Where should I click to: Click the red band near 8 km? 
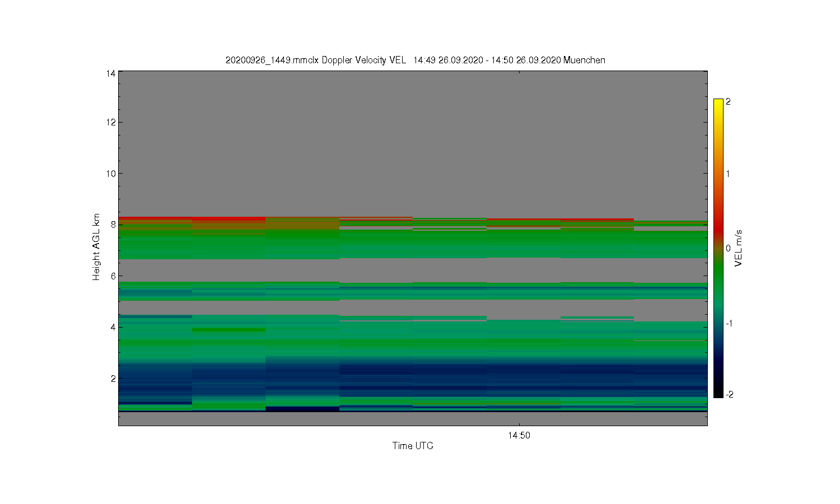point(228,219)
